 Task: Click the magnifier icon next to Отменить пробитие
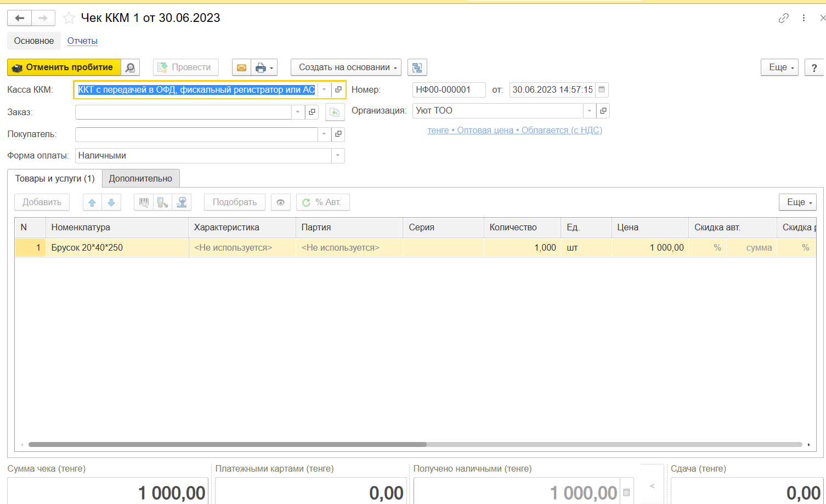tap(130, 67)
